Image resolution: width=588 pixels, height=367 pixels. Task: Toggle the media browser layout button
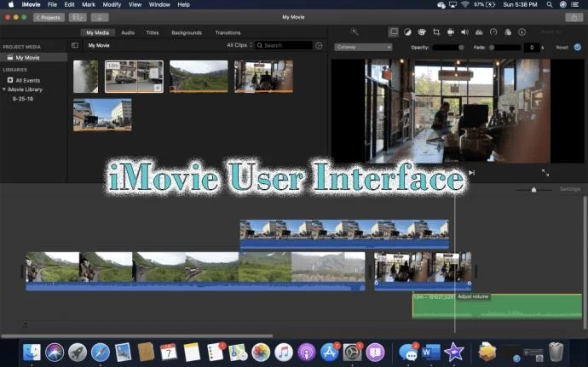(x=78, y=18)
